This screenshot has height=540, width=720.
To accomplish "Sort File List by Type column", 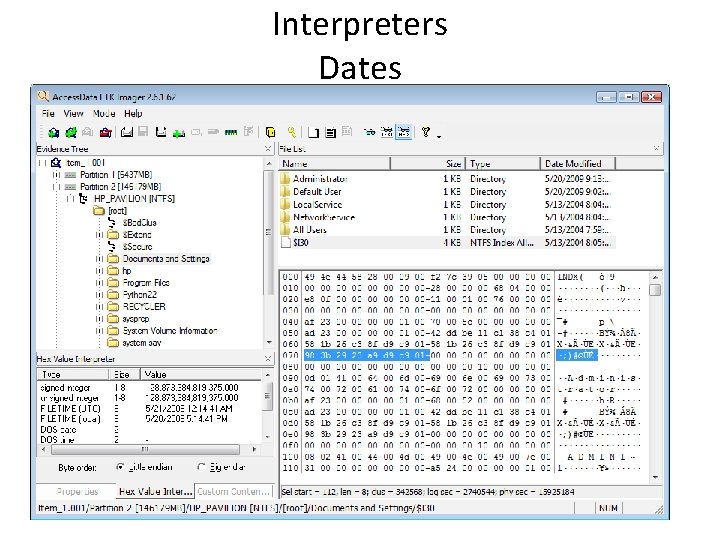I will pyautogui.click(x=503, y=163).
